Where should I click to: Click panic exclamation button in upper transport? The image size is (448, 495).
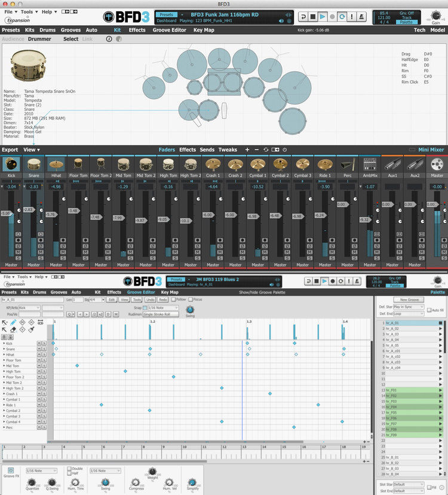click(x=352, y=16)
